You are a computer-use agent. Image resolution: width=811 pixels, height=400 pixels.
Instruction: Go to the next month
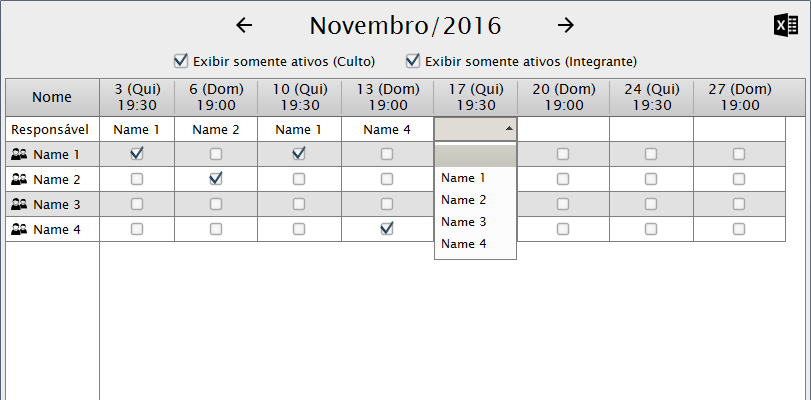point(566,25)
